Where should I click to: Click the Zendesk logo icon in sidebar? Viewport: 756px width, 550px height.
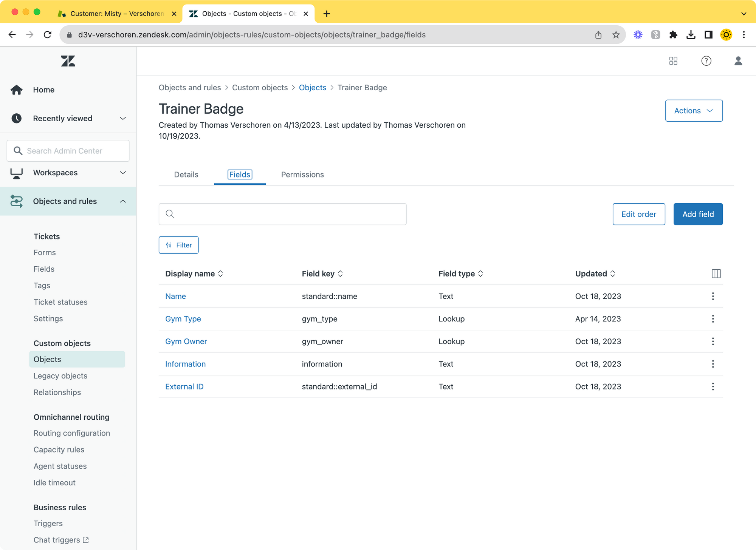68,61
